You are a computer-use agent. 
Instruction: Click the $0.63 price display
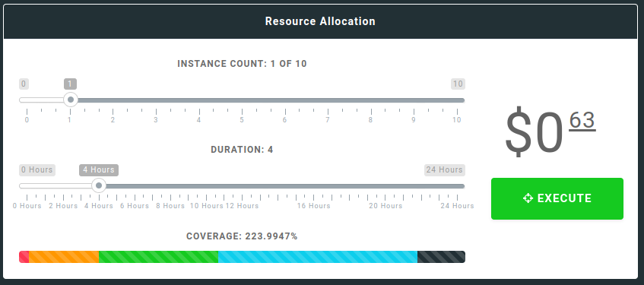click(550, 131)
